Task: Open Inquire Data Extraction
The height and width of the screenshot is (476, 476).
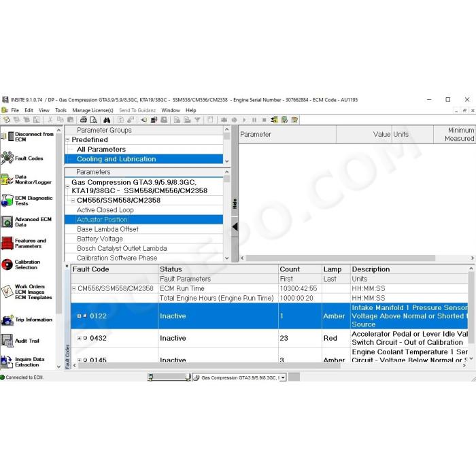Action: 23,362
